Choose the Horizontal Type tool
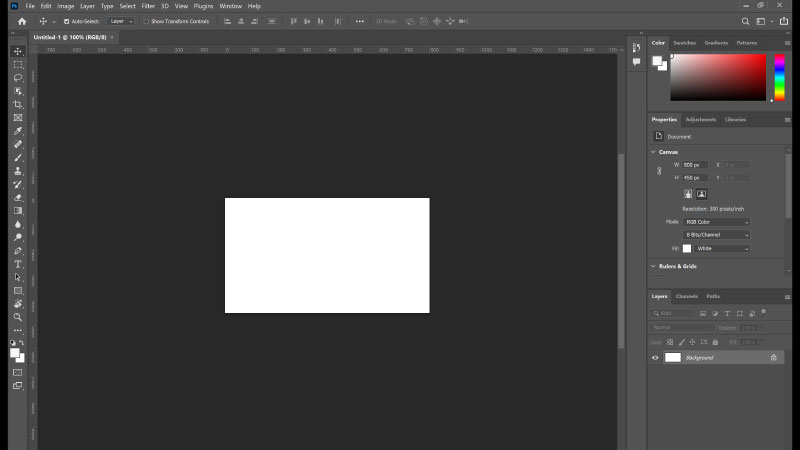The height and width of the screenshot is (450, 800). click(x=18, y=264)
